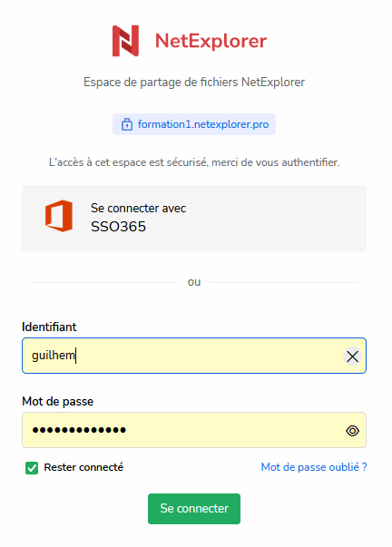
Task: Select the Mot de passe label
Action: (x=57, y=402)
